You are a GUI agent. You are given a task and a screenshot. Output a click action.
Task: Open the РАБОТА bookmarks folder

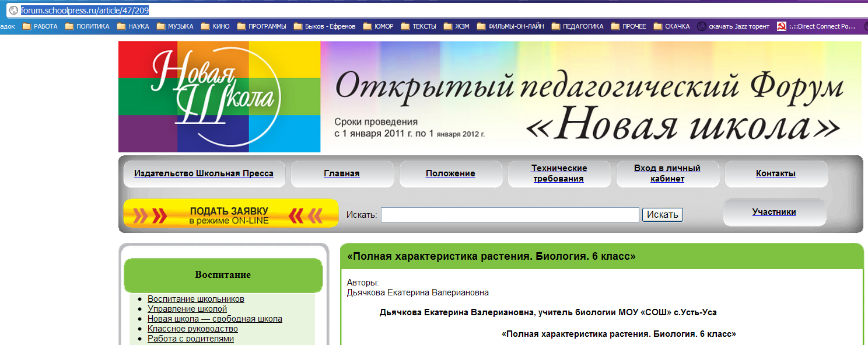click(40, 26)
